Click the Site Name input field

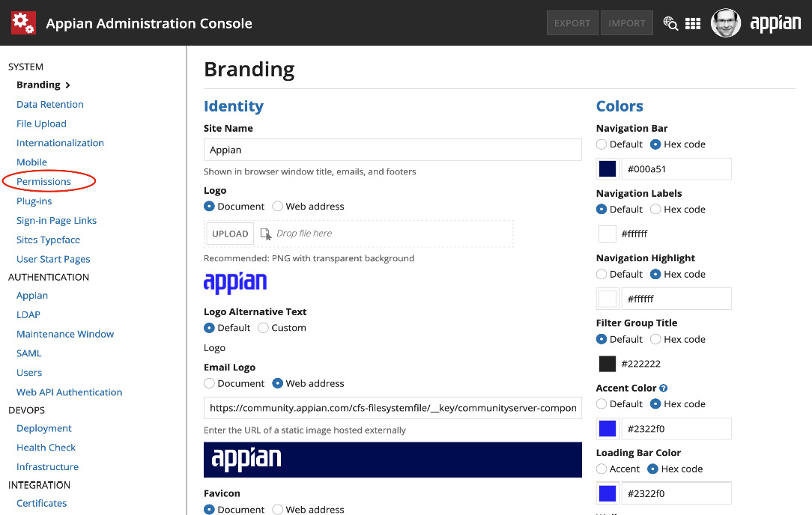(x=393, y=150)
